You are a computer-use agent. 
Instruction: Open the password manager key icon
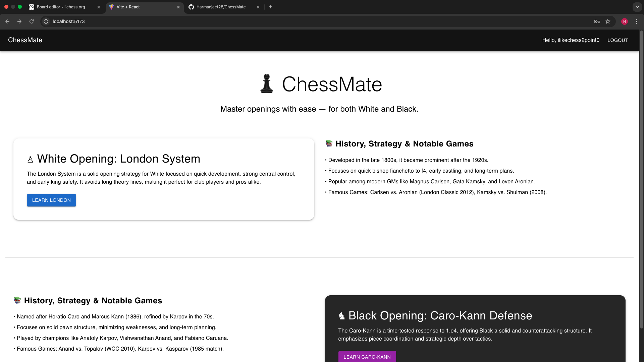point(597,21)
